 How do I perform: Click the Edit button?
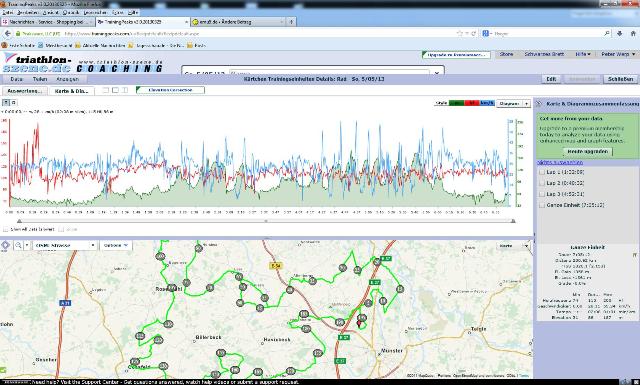tap(551, 79)
